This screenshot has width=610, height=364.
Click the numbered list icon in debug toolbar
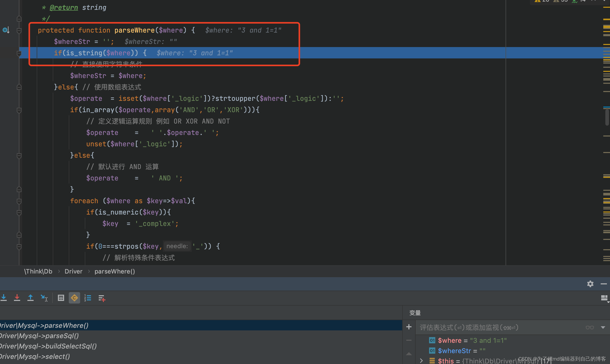[x=88, y=298]
